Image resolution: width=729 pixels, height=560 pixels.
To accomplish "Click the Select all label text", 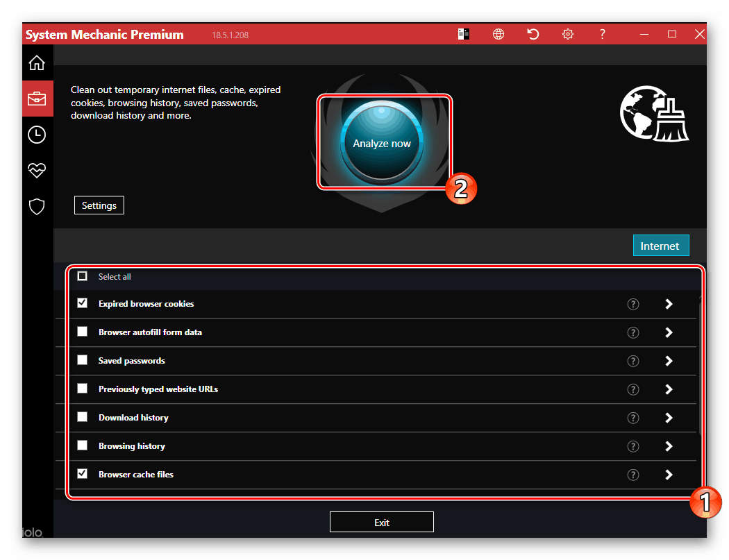I will 115,276.
